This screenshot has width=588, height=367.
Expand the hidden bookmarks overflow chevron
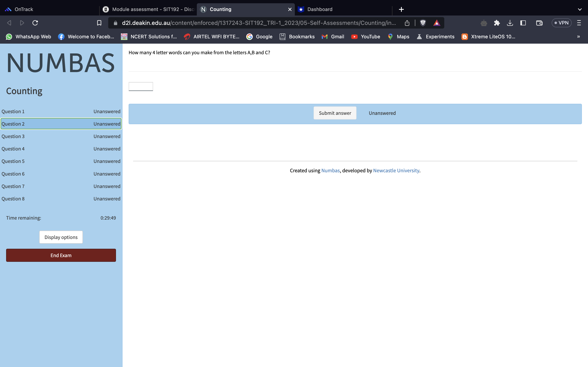(579, 37)
